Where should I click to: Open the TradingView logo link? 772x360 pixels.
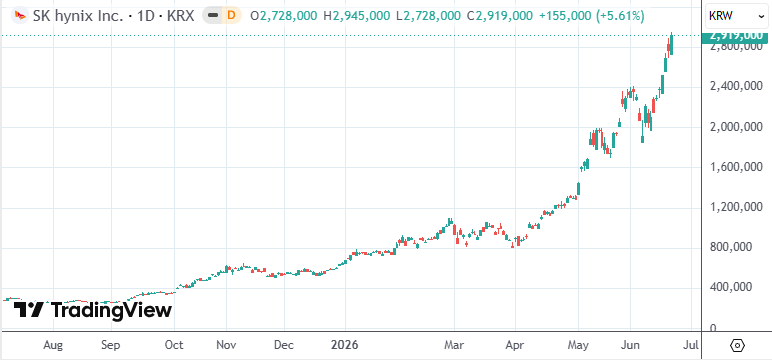pos(93,310)
